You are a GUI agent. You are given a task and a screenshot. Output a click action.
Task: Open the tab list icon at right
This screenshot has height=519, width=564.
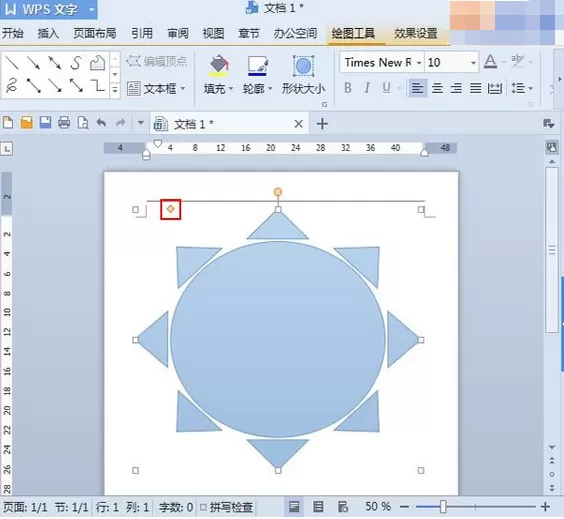click(549, 124)
